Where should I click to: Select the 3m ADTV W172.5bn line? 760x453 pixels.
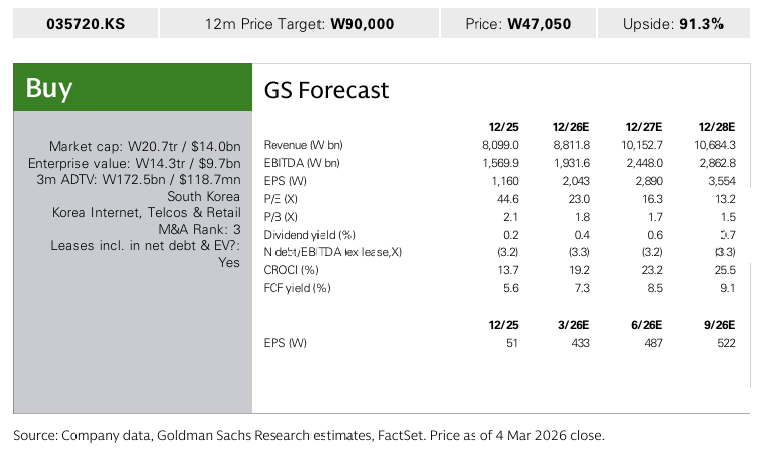coord(138,179)
